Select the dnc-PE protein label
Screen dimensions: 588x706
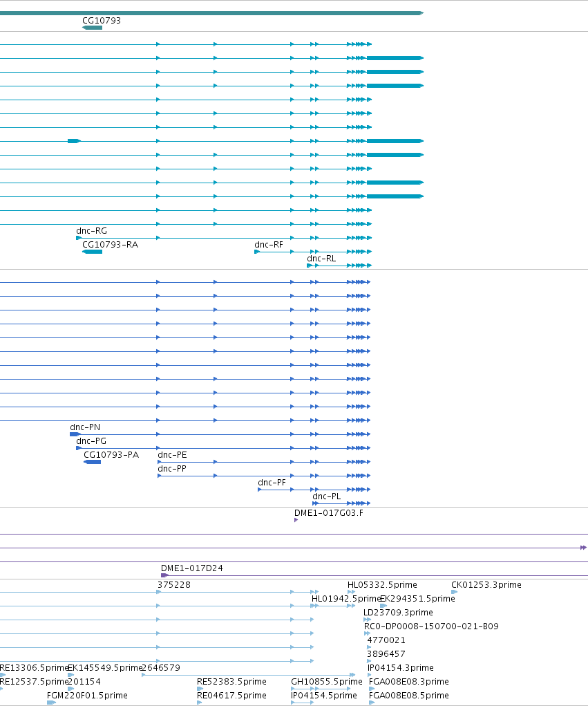pyautogui.click(x=172, y=455)
